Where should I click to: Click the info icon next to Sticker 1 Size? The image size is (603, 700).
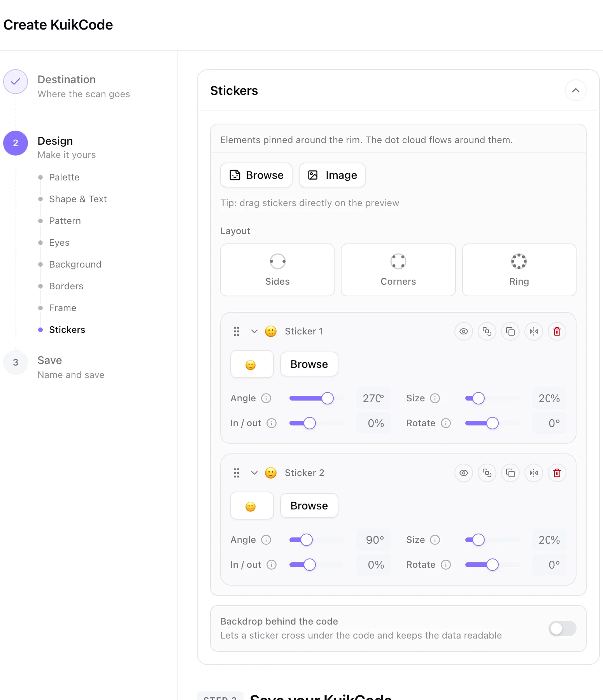tap(435, 398)
